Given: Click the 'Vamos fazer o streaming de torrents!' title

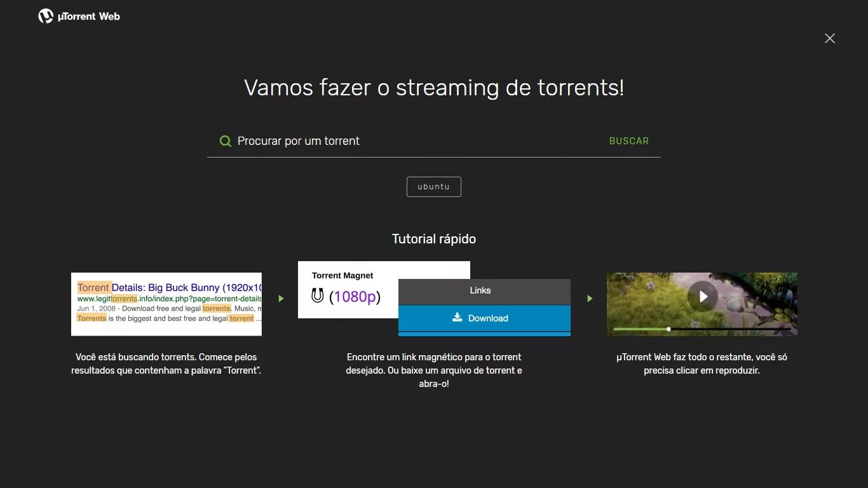Looking at the screenshot, I should [x=434, y=88].
